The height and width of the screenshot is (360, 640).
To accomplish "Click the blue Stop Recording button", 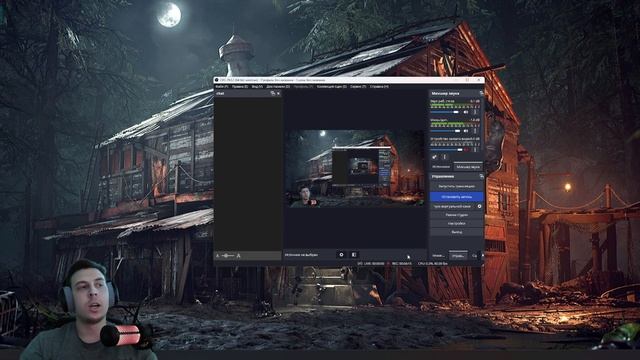I will (x=457, y=197).
